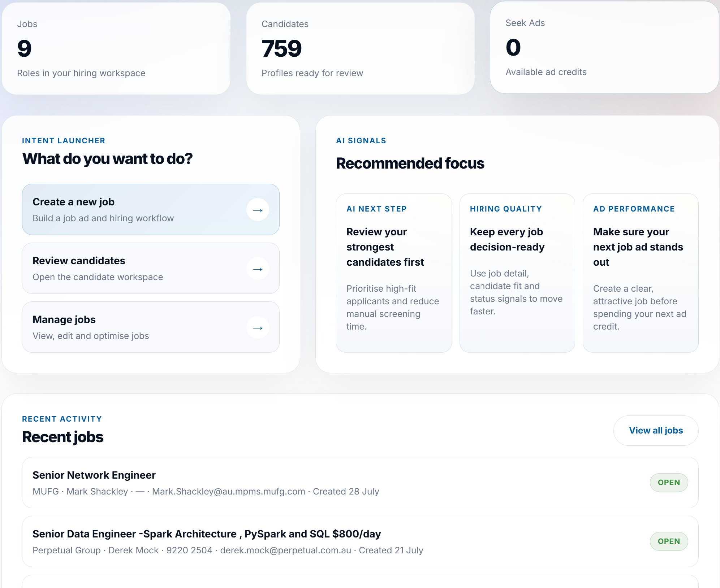Click the 'AI SIGNALS' label
This screenshot has width=720, height=588.
tap(361, 141)
